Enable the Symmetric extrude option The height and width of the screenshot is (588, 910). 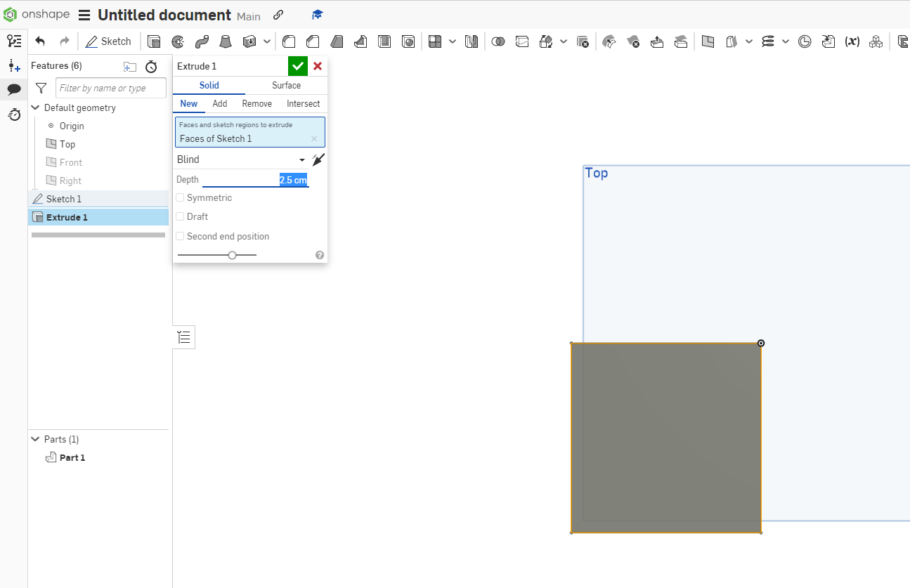[180, 197]
